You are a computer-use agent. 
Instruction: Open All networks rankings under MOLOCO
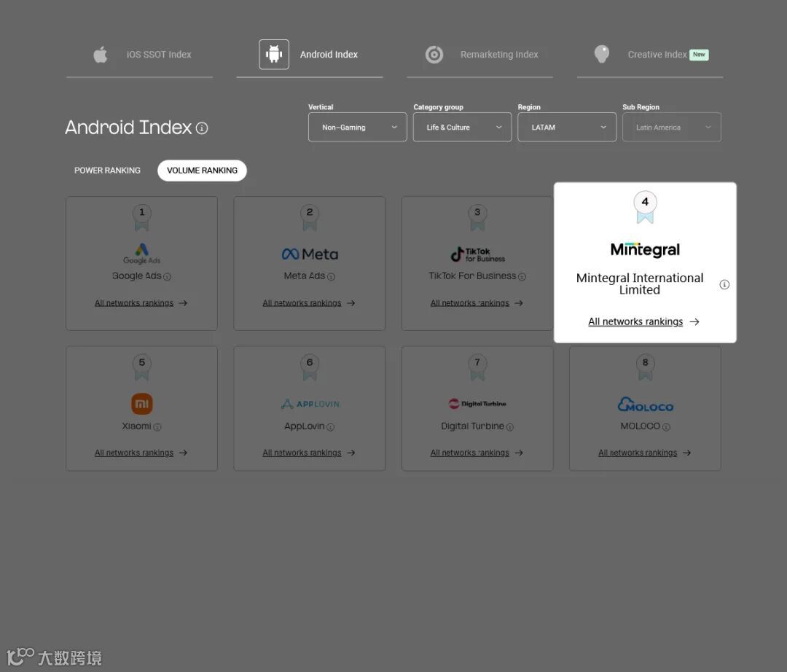(644, 453)
